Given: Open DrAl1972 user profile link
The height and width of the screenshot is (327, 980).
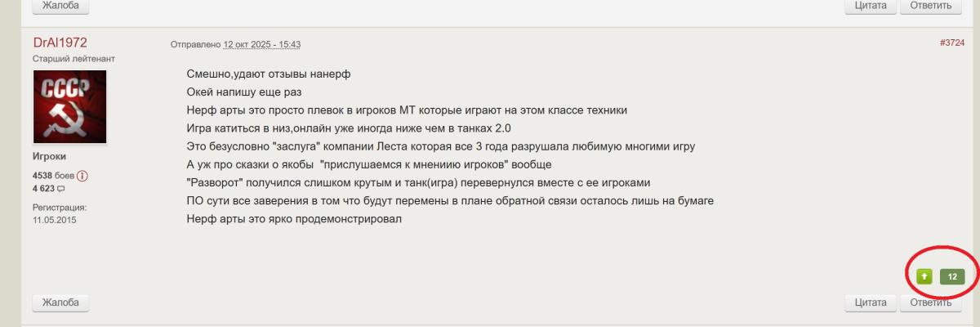Looking at the screenshot, I should pyautogui.click(x=60, y=43).
